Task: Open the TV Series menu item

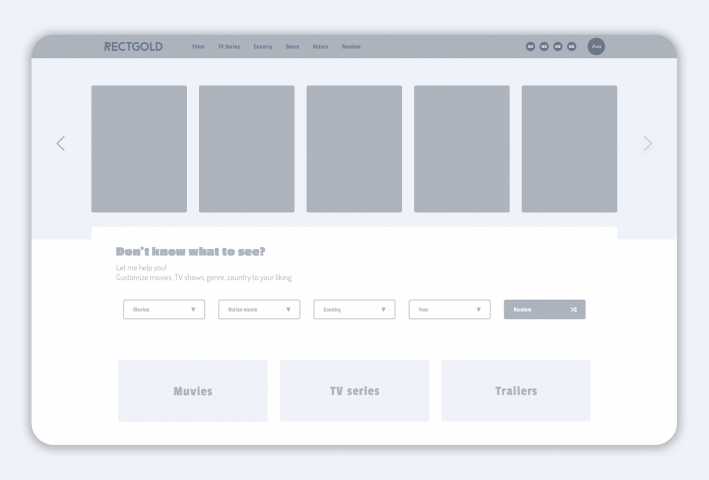Action: (229, 47)
